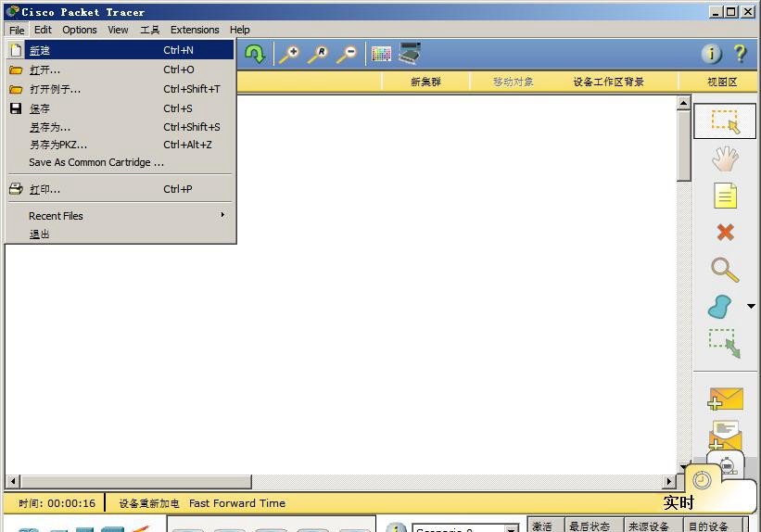Click the 新集群 button
The width and height of the screenshot is (761, 532).
[425, 82]
